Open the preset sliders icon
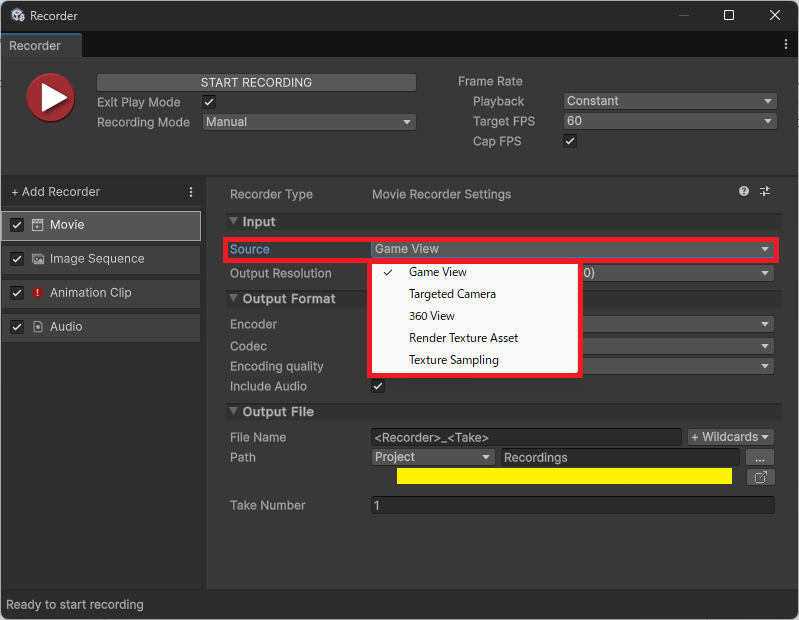The height and width of the screenshot is (620, 799). [765, 191]
